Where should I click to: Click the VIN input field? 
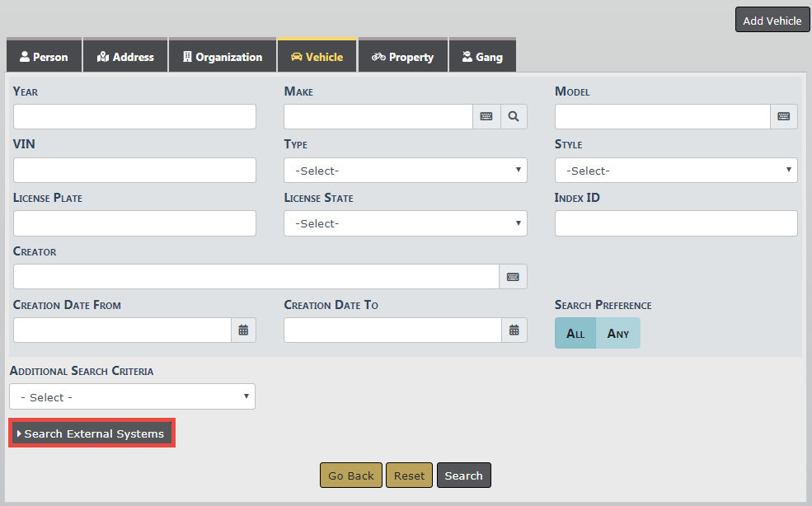(x=134, y=171)
